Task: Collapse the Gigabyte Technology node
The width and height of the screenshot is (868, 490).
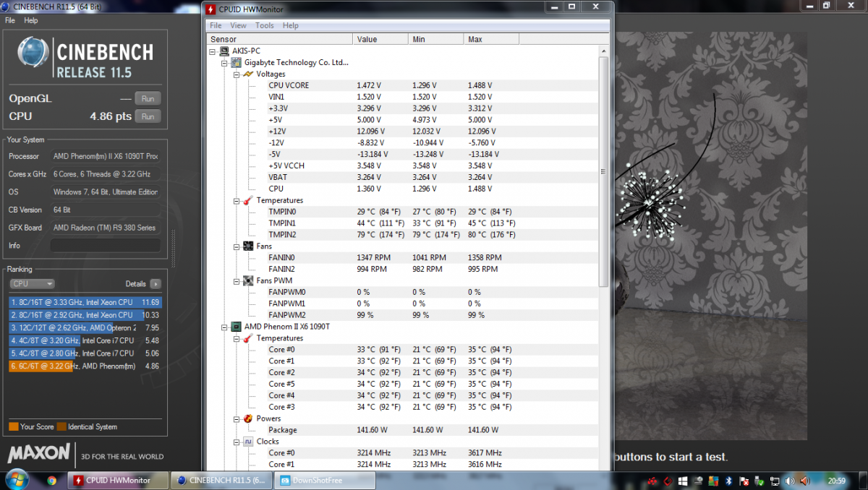Action: (225, 63)
